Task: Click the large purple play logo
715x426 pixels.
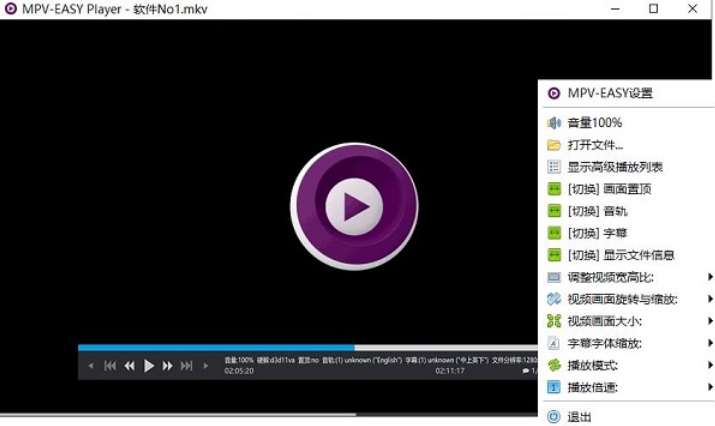Action: pos(354,206)
